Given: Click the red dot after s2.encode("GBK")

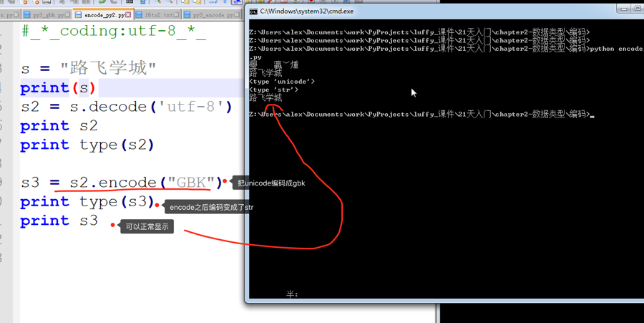Looking at the screenshot, I should (225, 181).
